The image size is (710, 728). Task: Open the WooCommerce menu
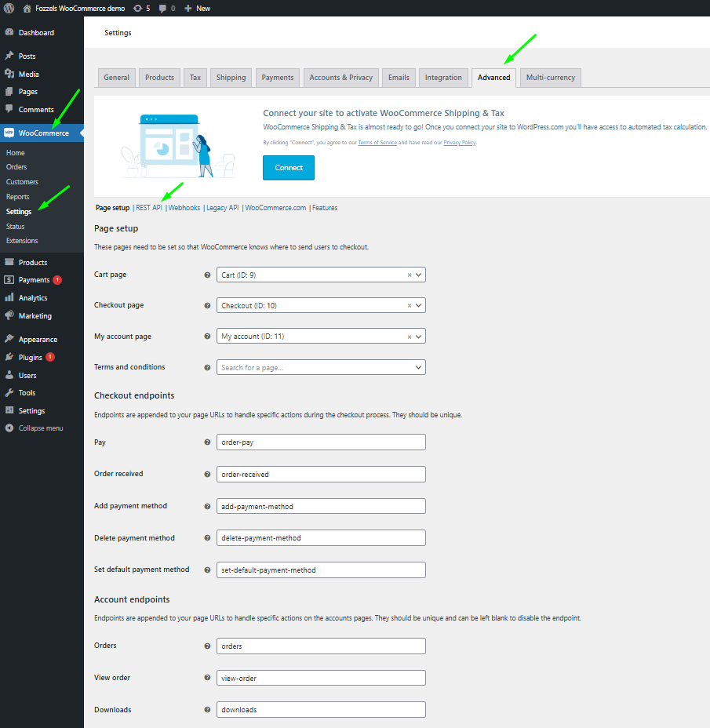42,133
